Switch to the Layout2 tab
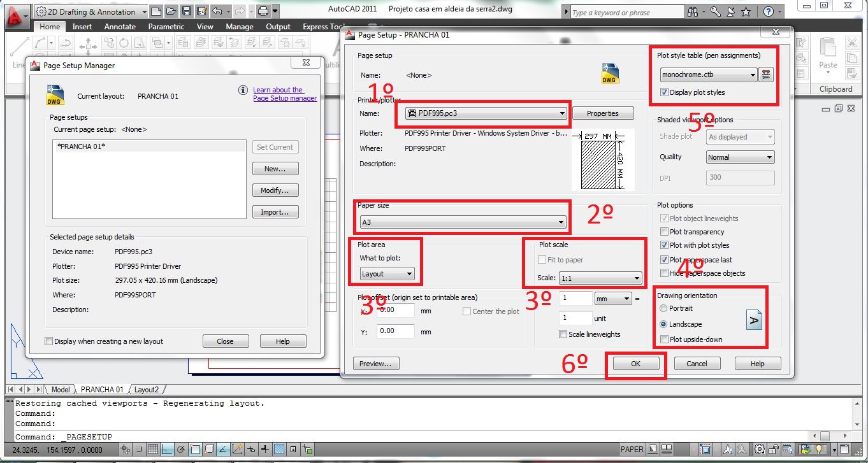The image size is (868, 463). [147, 388]
